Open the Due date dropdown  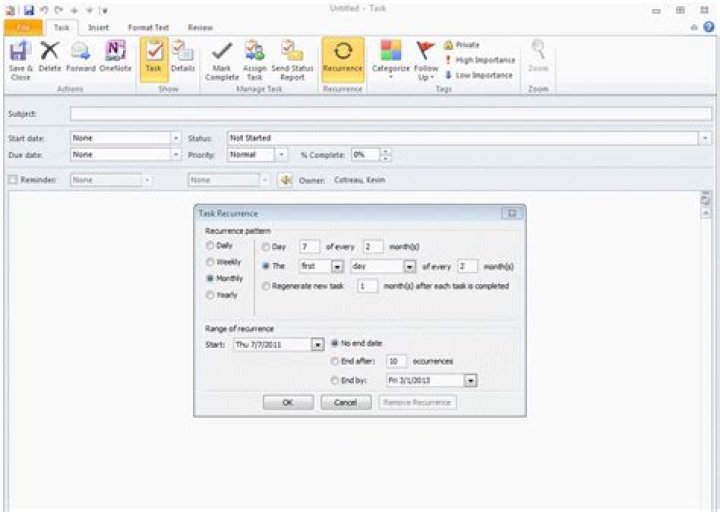(x=175, y=155)
